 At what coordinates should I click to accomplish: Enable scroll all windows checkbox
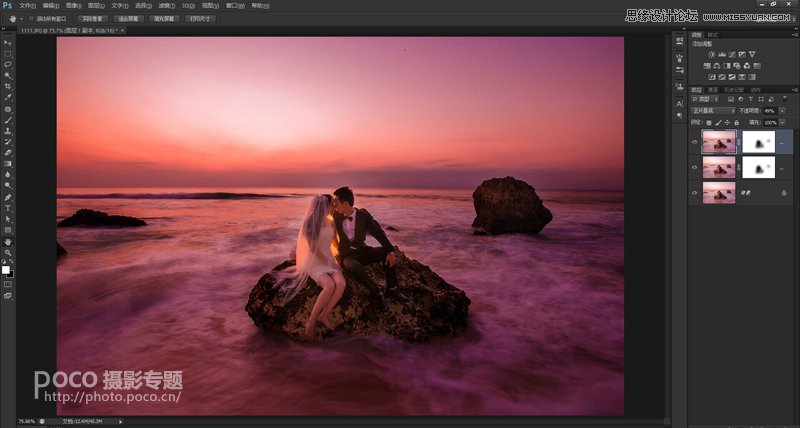32,19
